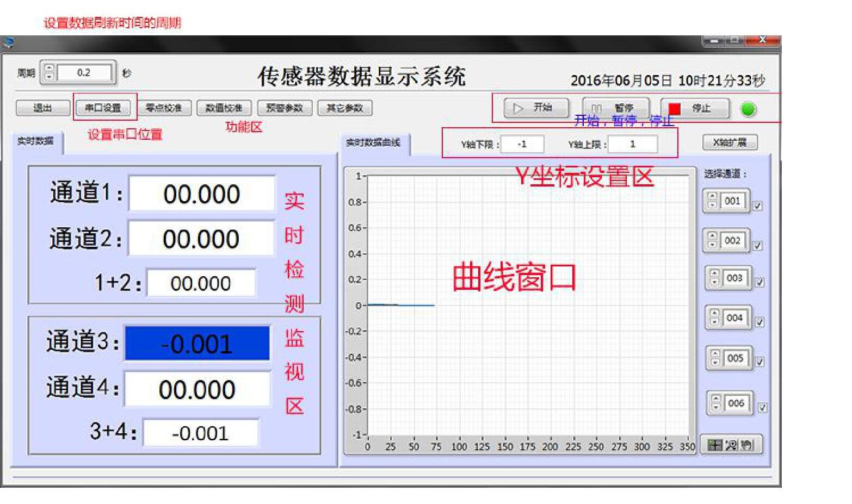Click the channel number field showing 006
Image resolution: width=852 pixels, height=504 pixels.
(737, 403)
